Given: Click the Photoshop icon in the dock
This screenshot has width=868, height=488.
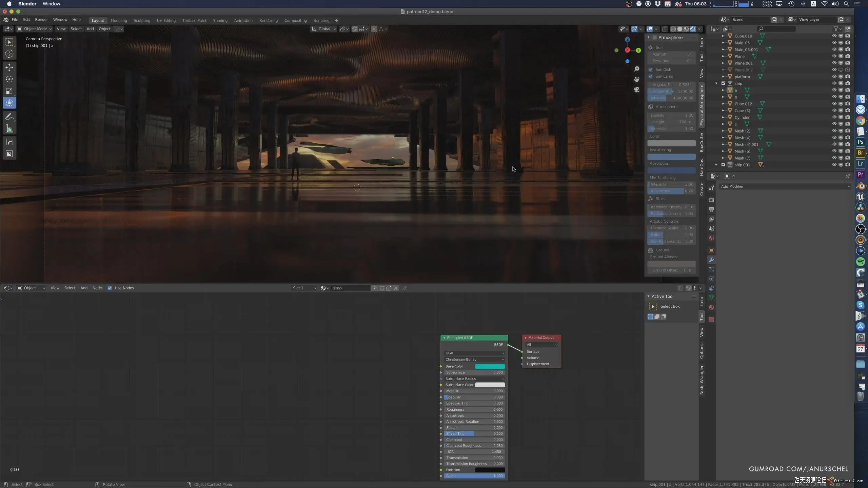Looking at the screenshot, I should (860, 142).
